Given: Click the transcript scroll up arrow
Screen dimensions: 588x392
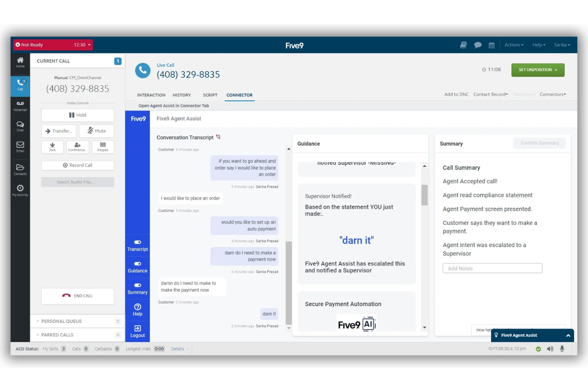Looking at the screenshot, I should click(289, 149).
